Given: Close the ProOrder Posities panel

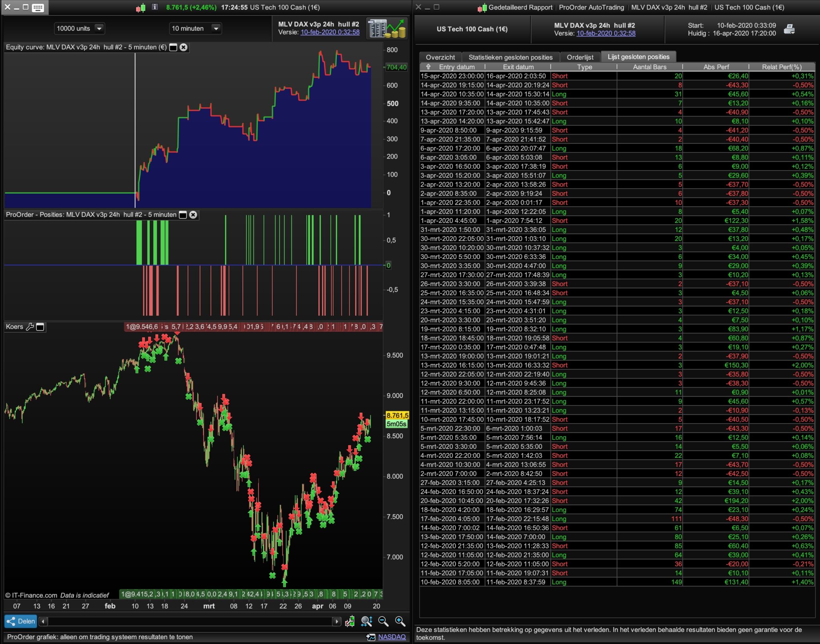Looking at the screenshot, I should click(193, 215).
